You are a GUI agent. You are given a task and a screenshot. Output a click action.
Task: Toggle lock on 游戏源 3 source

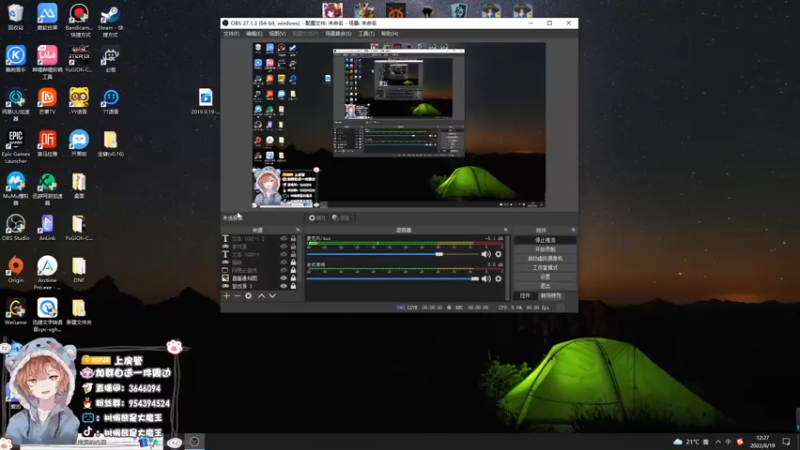pyautogui.click(x=293, y=286)
